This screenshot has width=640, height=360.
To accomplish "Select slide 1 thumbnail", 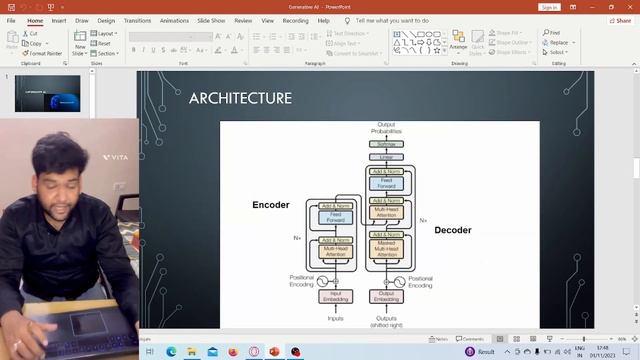I will (48, 93).
